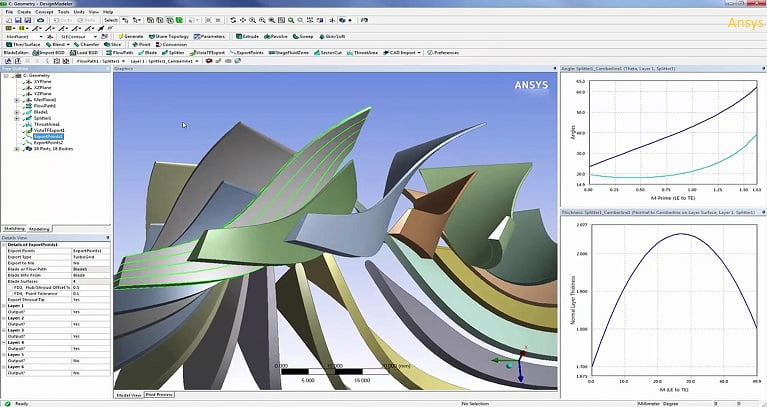This screenshot has width=767, height=407.
Task: Click the StageFluidZone tool
Action: 289,52
